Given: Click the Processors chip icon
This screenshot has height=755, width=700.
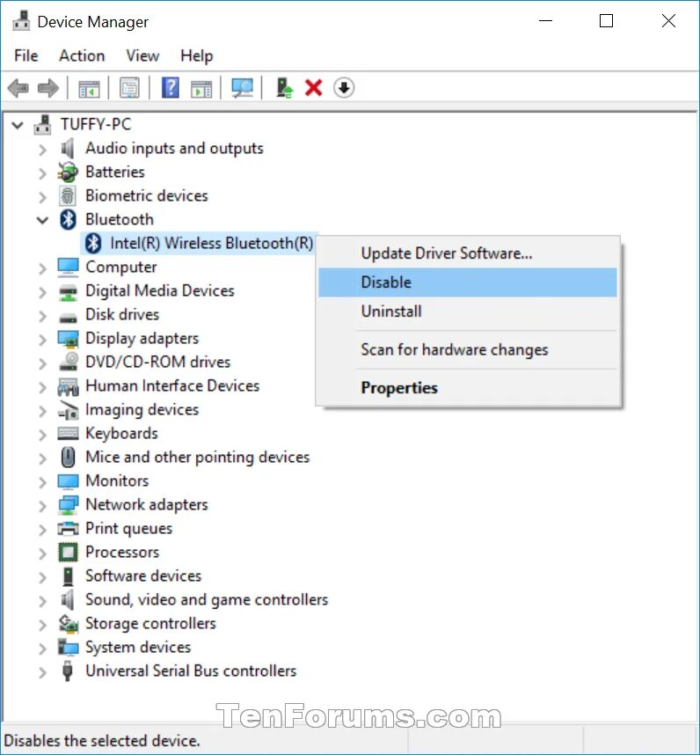Looking at the screenshot, I should tap(68, 553).
